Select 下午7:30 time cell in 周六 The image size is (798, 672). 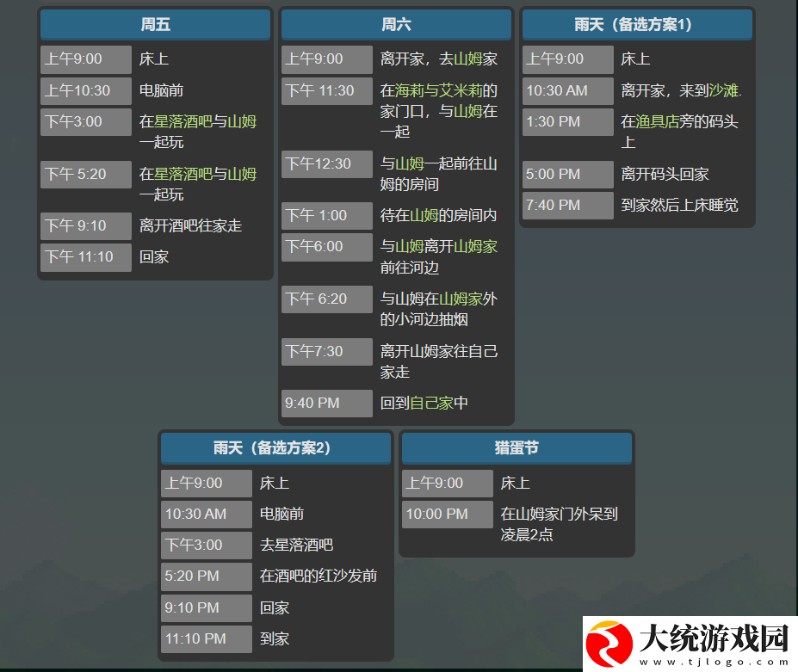click(327, 352)
